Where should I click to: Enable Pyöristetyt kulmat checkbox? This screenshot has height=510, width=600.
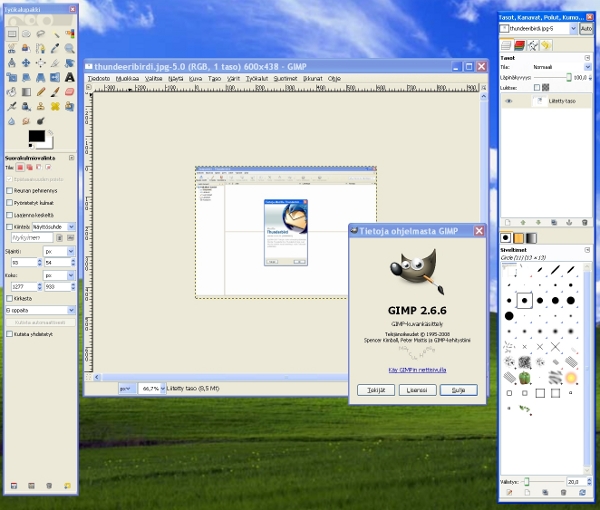(10, 203)
